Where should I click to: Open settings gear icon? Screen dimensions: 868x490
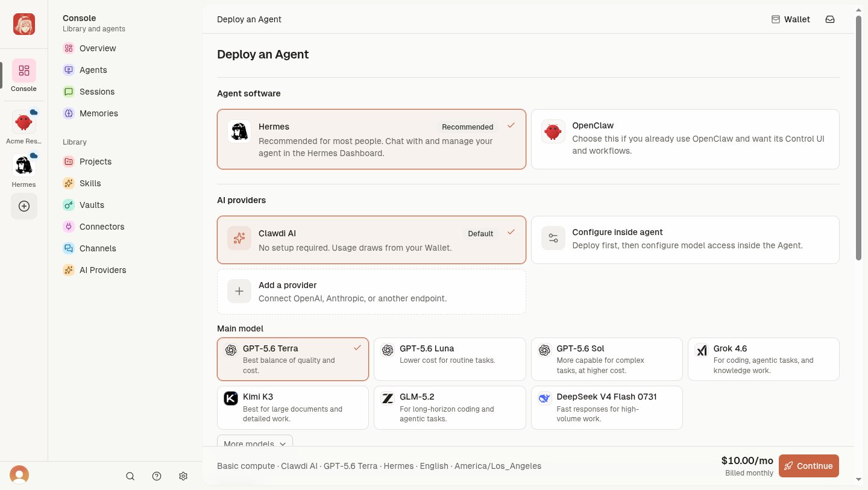[x=183, y=476]
